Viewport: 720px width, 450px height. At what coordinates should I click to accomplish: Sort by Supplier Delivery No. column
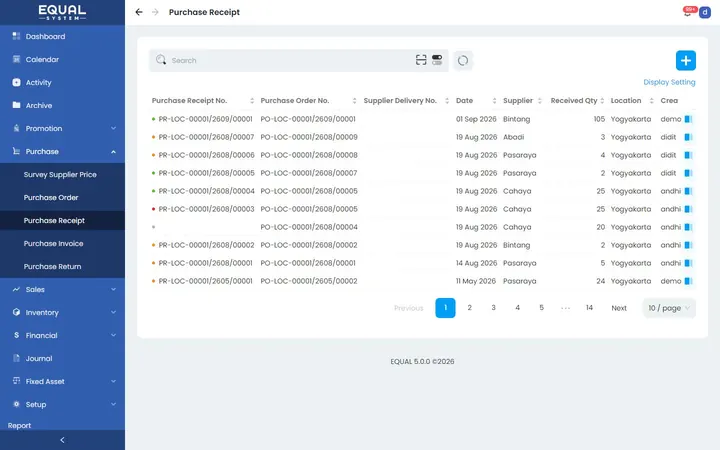point(447,101)
